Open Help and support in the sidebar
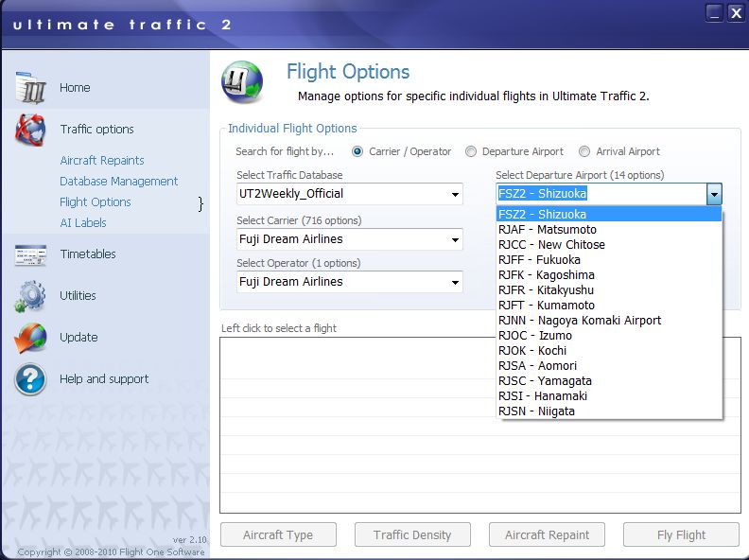This screenshot has height=560, width=749. (104, 379)
